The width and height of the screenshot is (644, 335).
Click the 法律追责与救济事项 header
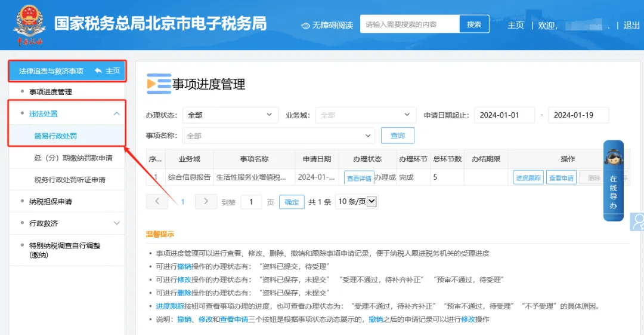click(51, 71)
